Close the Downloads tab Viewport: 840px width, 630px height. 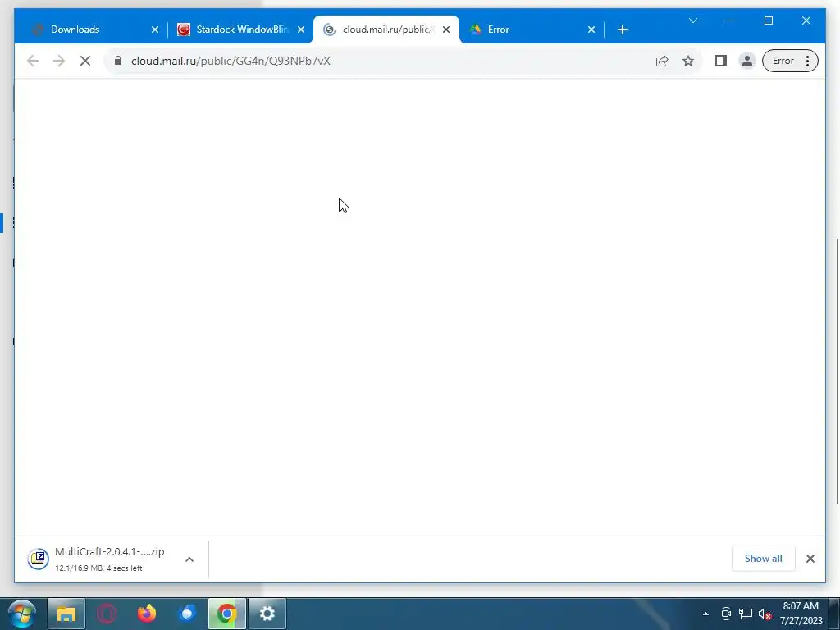click(x=155, y=30)
